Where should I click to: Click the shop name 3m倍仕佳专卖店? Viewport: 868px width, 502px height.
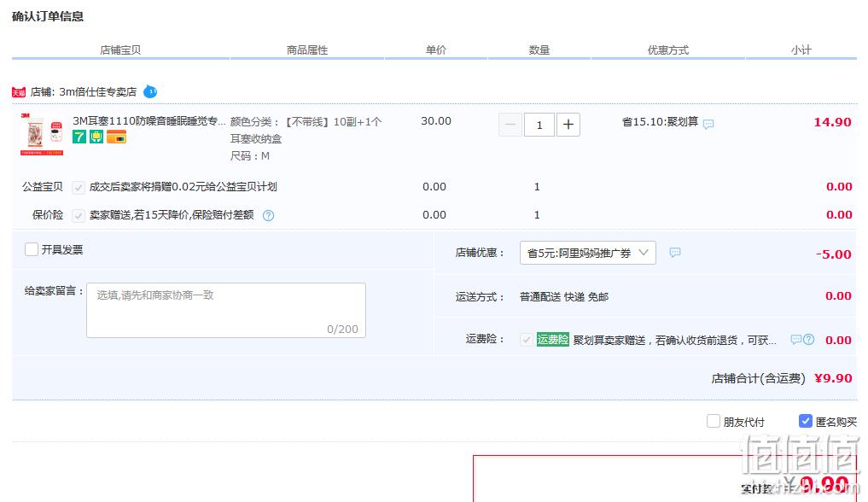click(97, 92)
